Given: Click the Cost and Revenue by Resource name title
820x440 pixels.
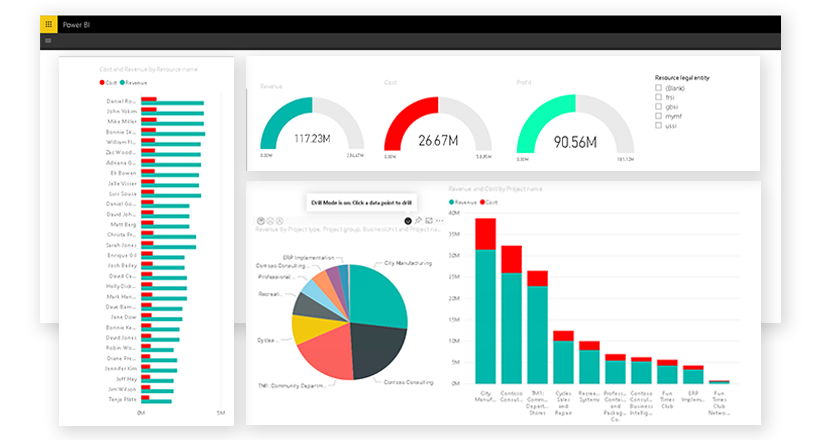Looking at the screenshot, I should point(149,69).
